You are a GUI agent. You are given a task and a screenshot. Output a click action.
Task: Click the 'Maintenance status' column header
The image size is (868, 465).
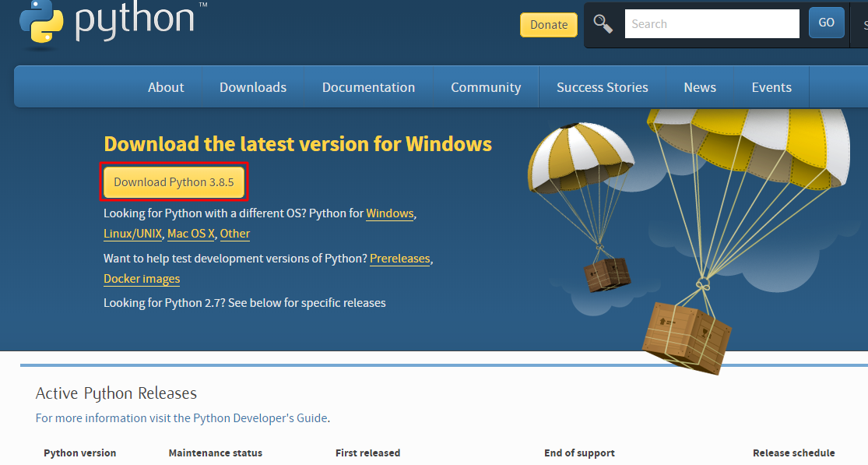(x=216, y=453)
